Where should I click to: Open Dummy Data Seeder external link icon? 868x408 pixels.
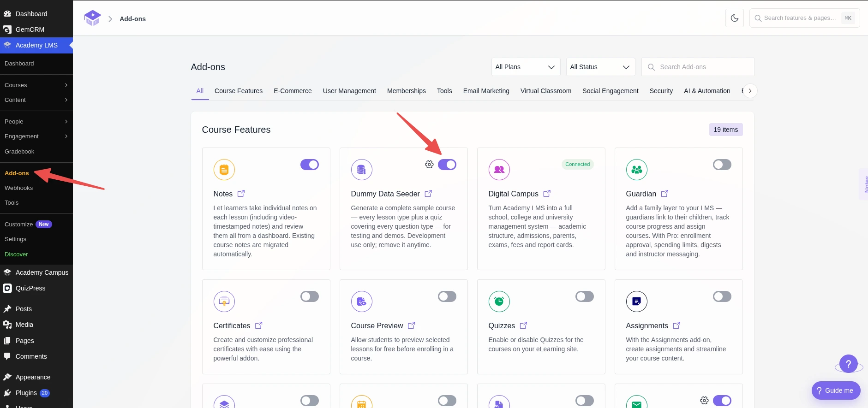click(428, 194)
